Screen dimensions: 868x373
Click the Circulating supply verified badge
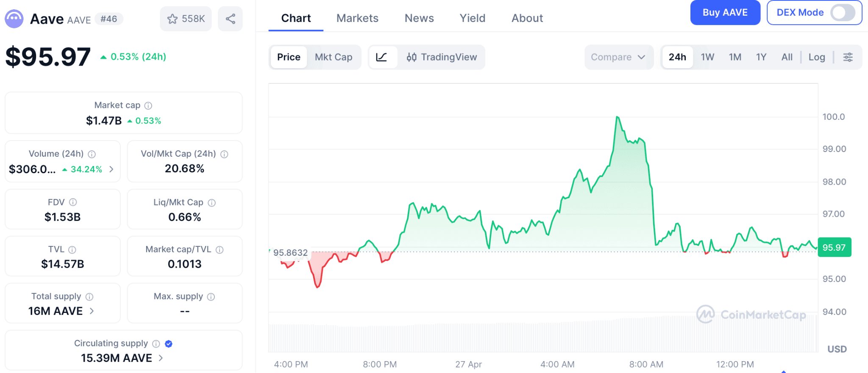coord(169,344)
